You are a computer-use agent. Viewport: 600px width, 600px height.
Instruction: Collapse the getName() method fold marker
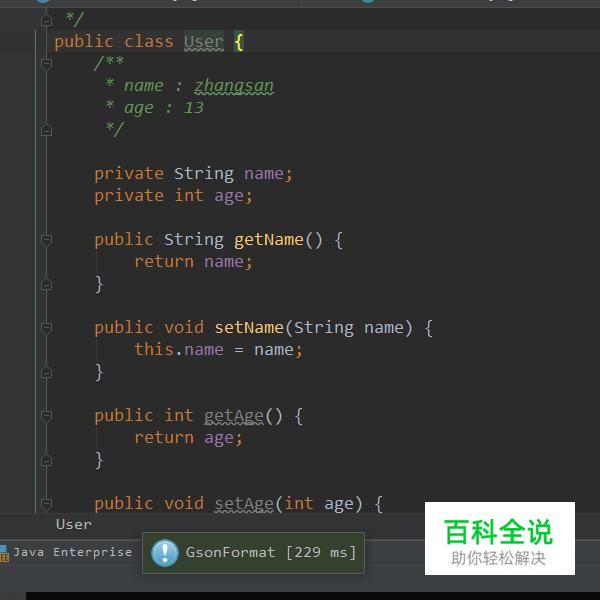(x=46, y=240)
